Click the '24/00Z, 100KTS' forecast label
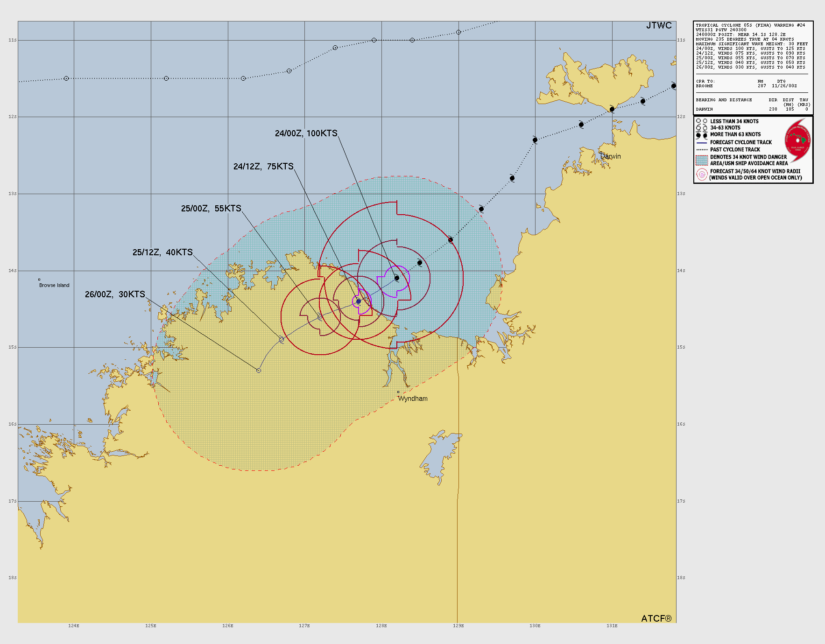 306,133
